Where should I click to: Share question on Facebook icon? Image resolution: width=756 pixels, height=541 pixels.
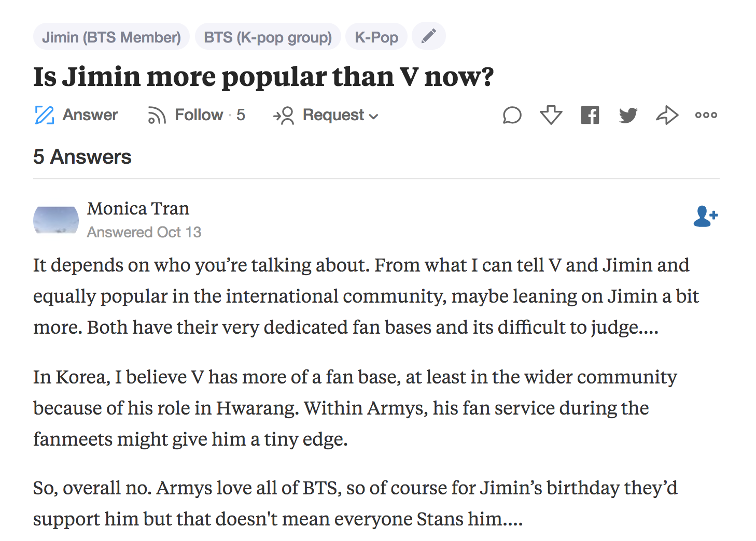(590, 115)
